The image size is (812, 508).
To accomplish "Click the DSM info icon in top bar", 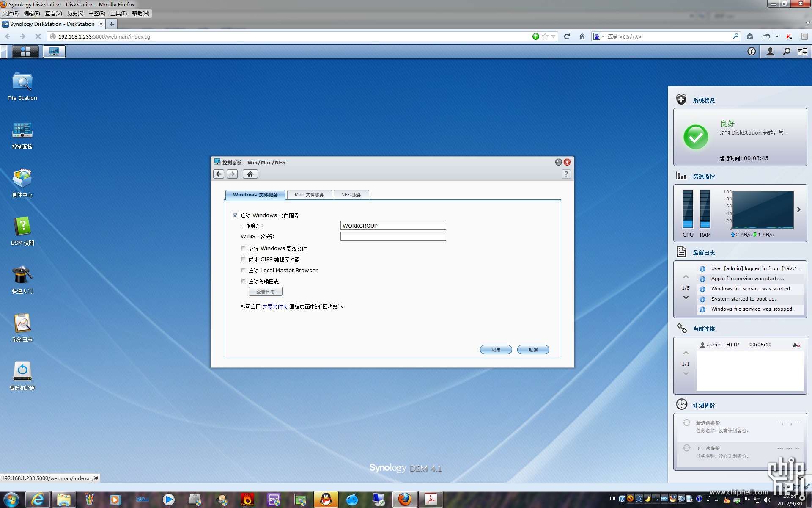I will [x=752, y=52].
